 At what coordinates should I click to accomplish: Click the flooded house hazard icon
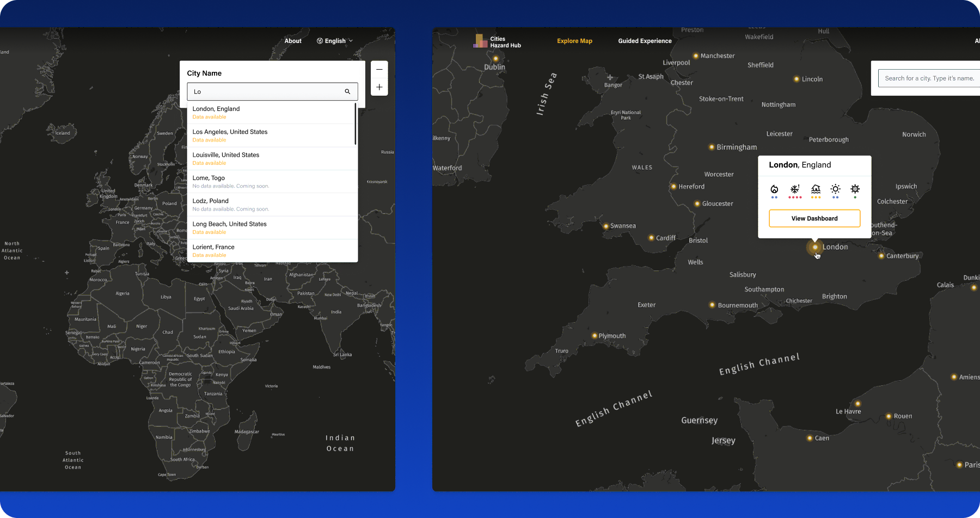(816, 189)
